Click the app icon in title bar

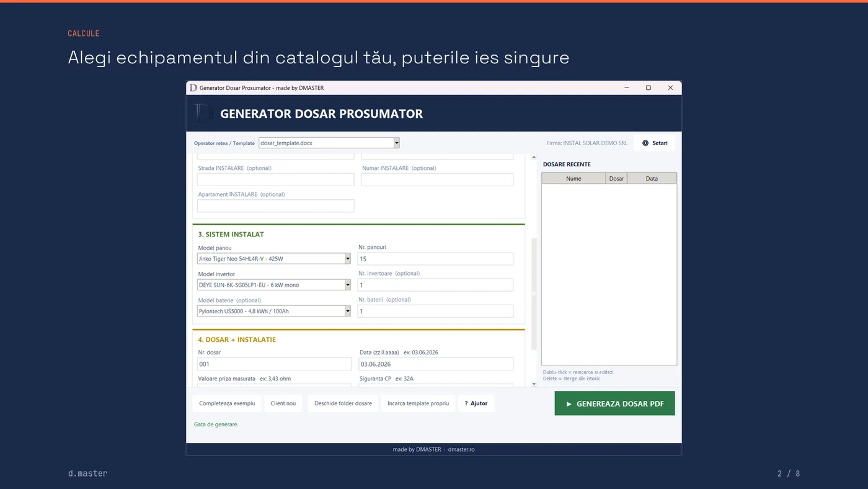tap(193, 88)
